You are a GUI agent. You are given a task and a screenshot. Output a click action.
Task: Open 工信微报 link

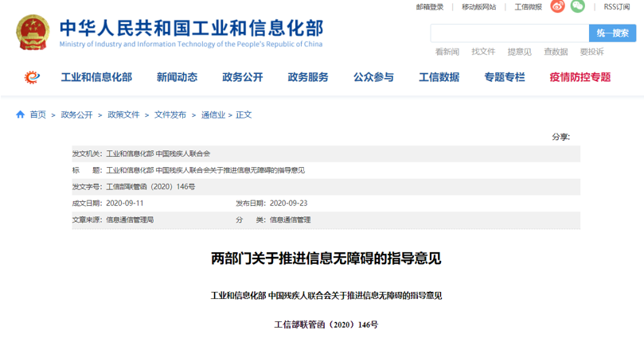coord(529,7)
